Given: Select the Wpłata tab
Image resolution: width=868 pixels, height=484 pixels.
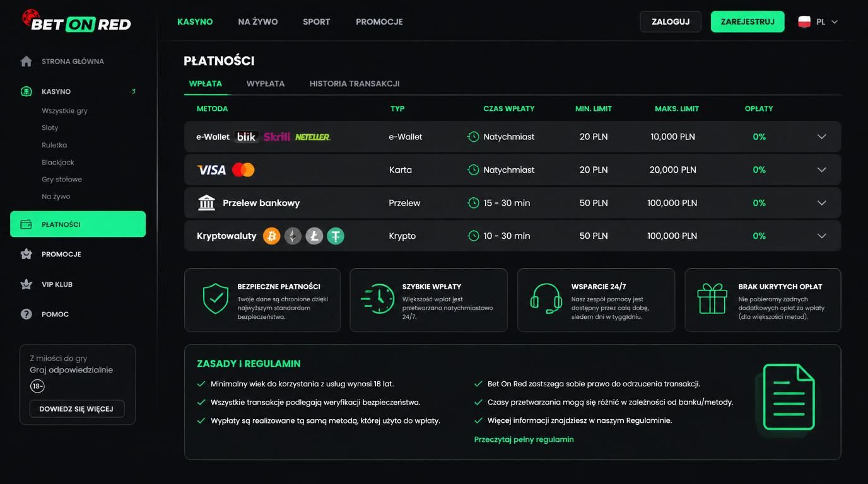Looking at the screenshot, I should [206, 83].
